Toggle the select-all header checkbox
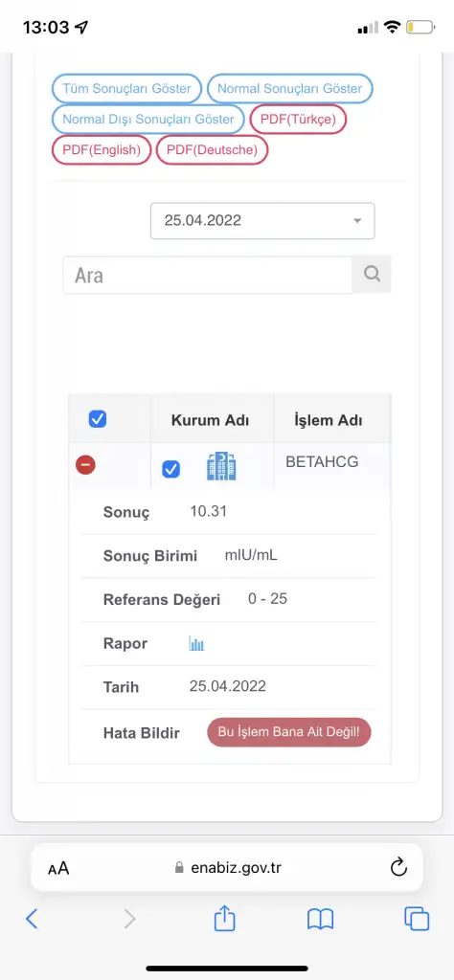Viewport: 454px width, 980px height. [98, 419]
